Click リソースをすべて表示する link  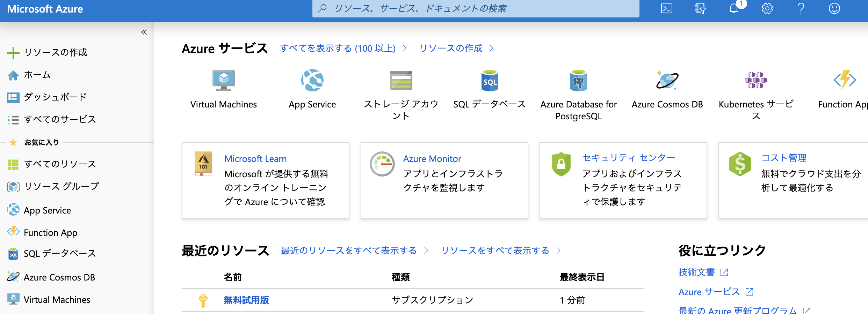(x=495, y=251)
